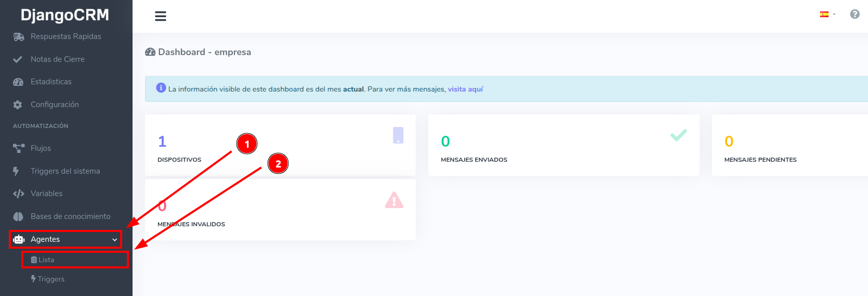This screenshot has width=868, height=296.
Task: Click the Flujos diagram icon
Action: 19,149
